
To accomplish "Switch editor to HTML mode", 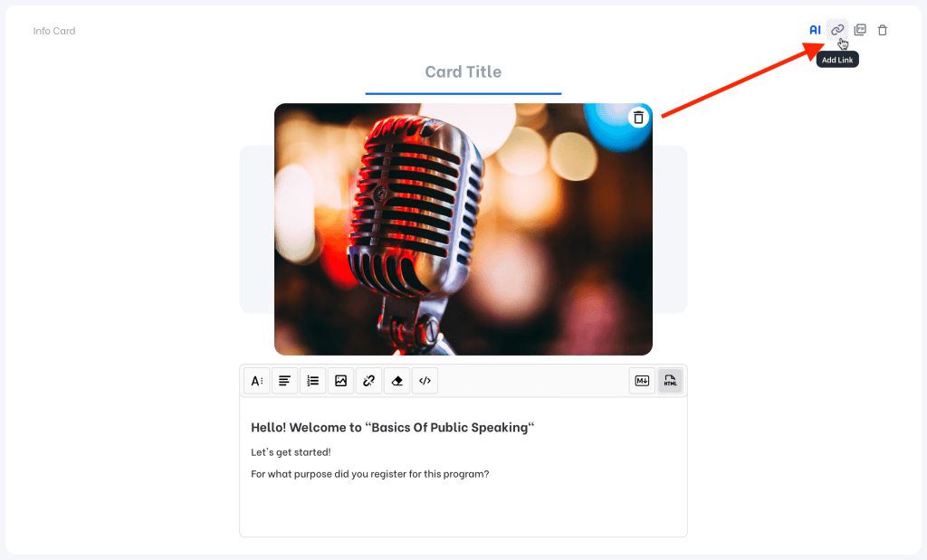I will (x=670, y=381).
